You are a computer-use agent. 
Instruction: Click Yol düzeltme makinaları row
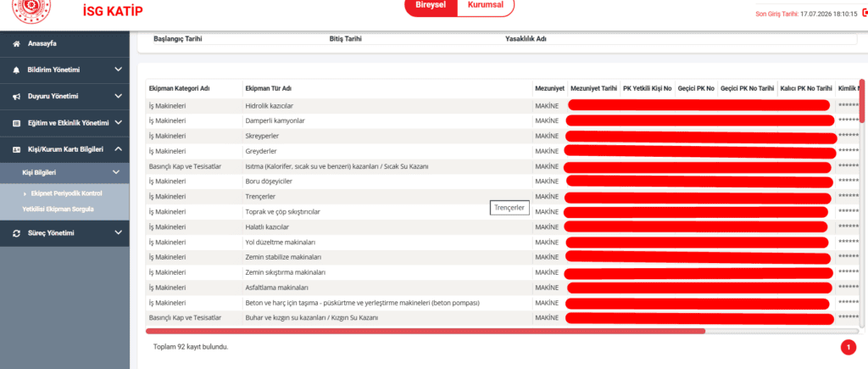[x=503, y=242]
